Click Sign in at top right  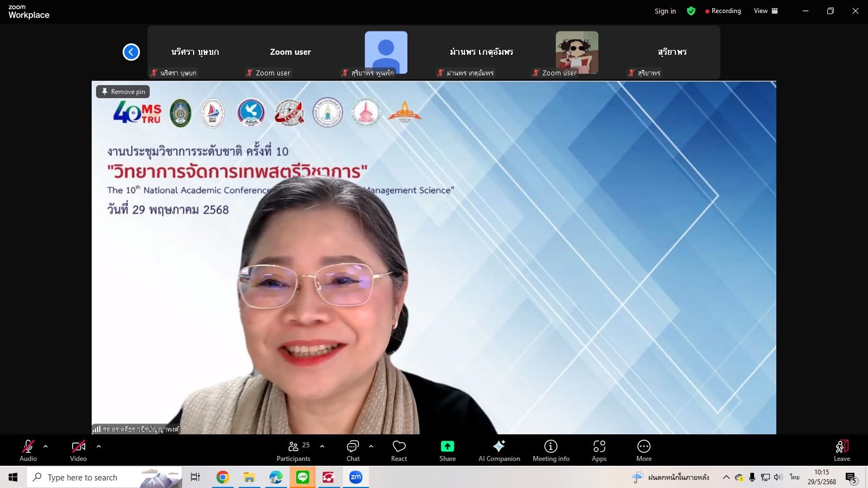point(665,11)
